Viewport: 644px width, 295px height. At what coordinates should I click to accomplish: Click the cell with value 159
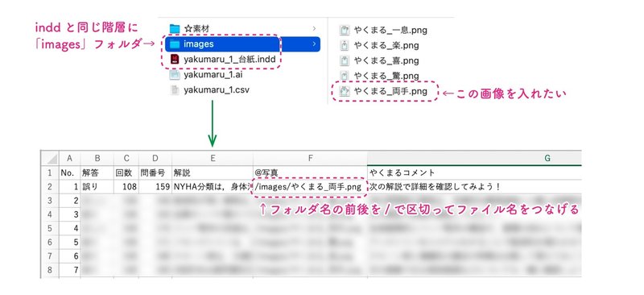point(155,187)
